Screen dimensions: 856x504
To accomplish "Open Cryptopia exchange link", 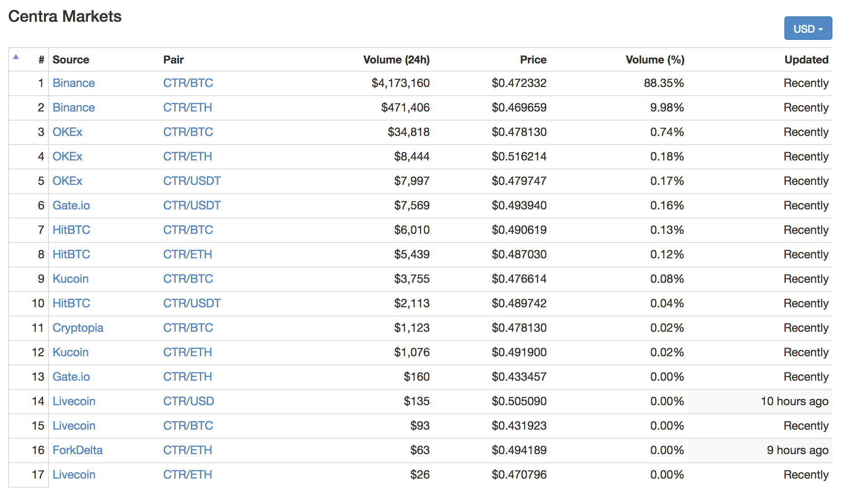I will [78, 328].
